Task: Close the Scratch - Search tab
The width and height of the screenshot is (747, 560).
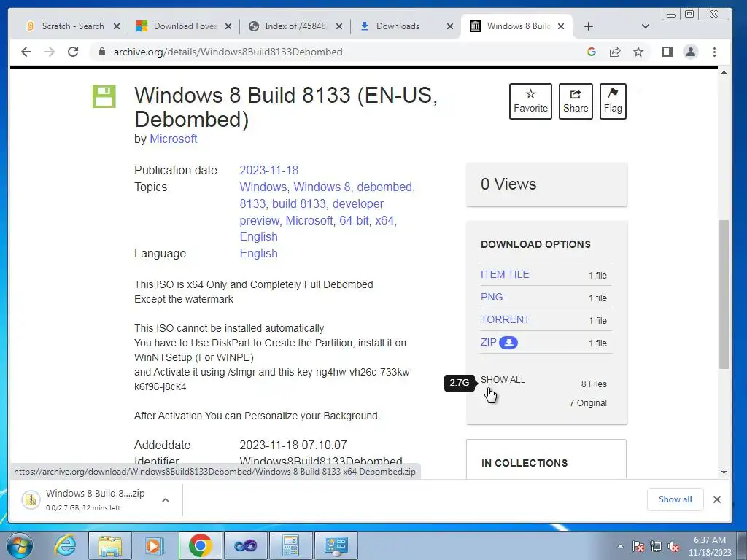Action: click(x=116, y=26)
